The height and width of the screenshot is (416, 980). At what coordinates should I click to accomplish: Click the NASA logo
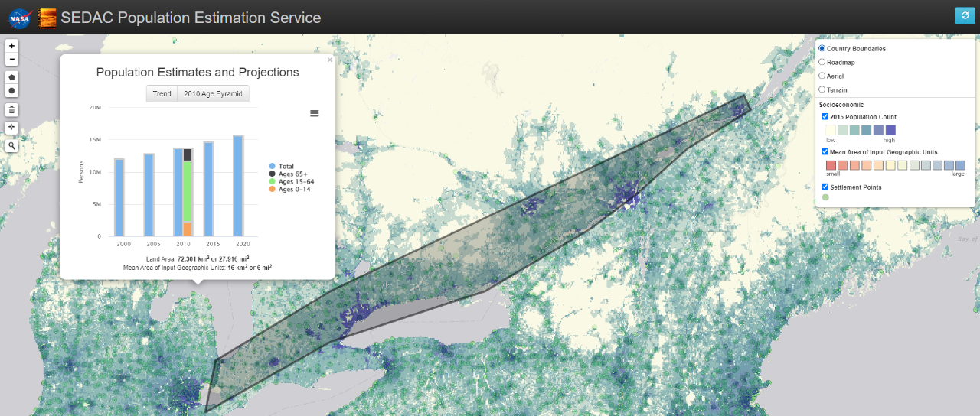pyautogui.click(x=19, y=18)
